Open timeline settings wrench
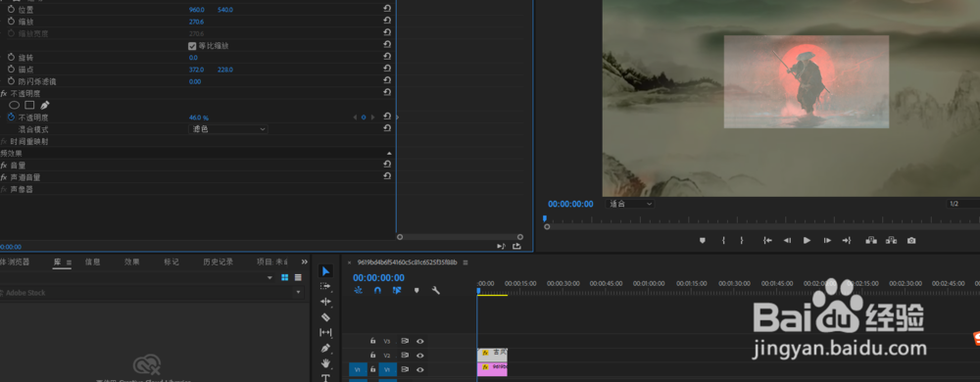 436,290
